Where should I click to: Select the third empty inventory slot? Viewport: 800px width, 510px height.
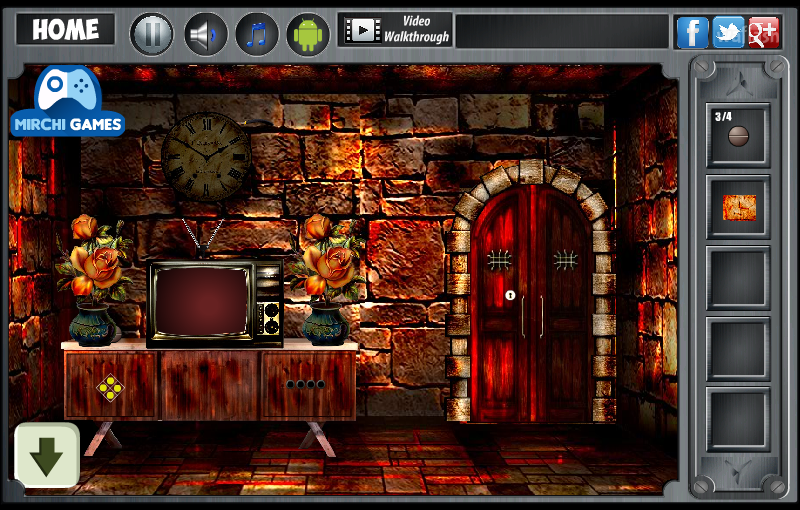click(x=738, y=278)
